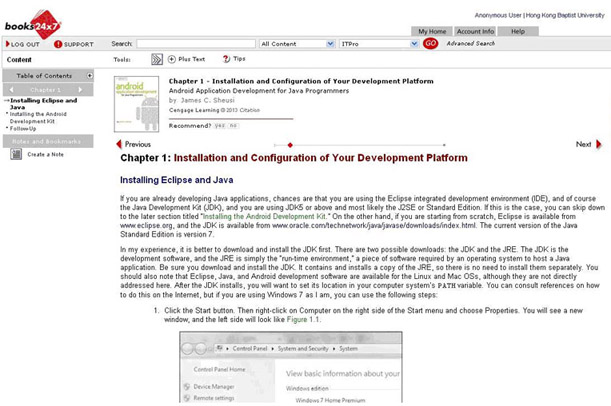Click the red Next page arrow
This screenshot has width=611, height=406.
click(x=599, y=144)
